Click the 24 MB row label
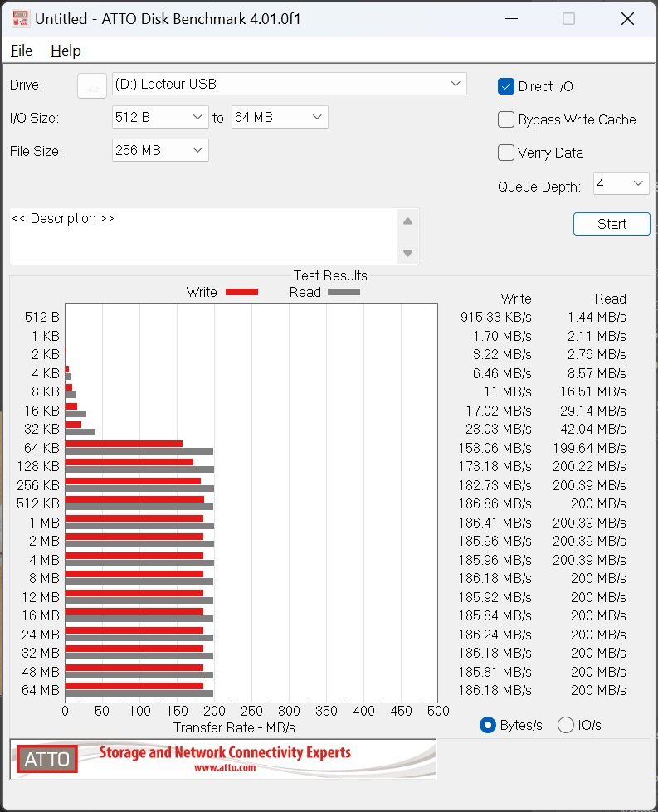This screenshot has width=658, height=812. click(41, 635)
